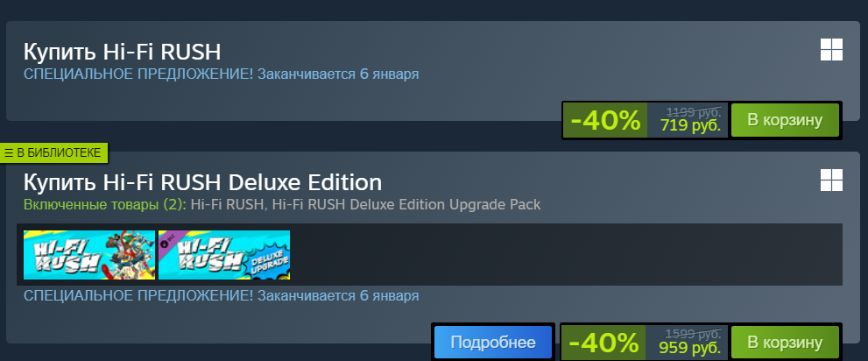Click the 959 руб. discounted price
This screenshot has width=868, height=361.
pos(689,348)
